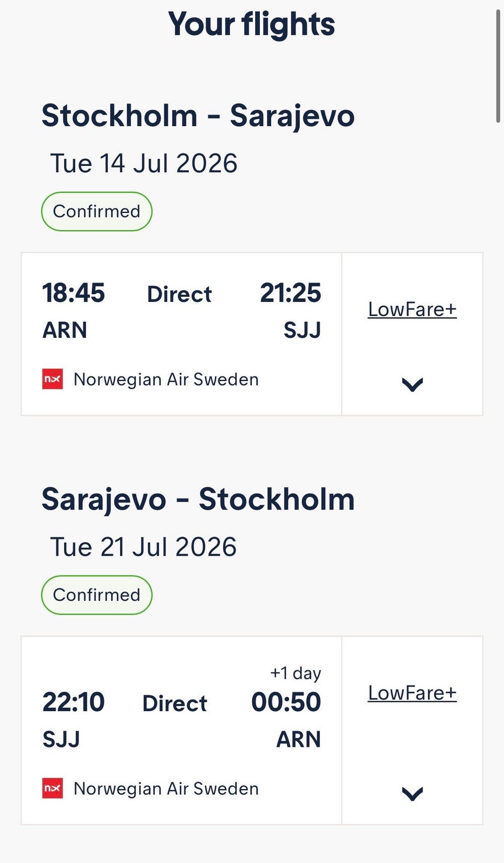This screenshot has width=504, height=863.
Task: Click the Tue 14 Jul 2026 date
Action: point(143,163)
